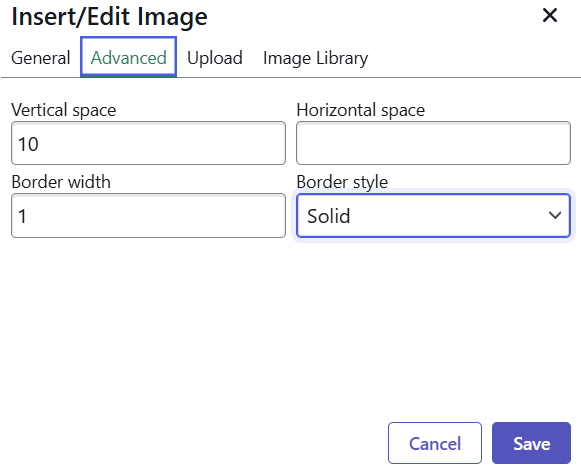Viewport: 581px width, 470px height.
Task: Click into the Vertical space field
Action: [148, 143]
